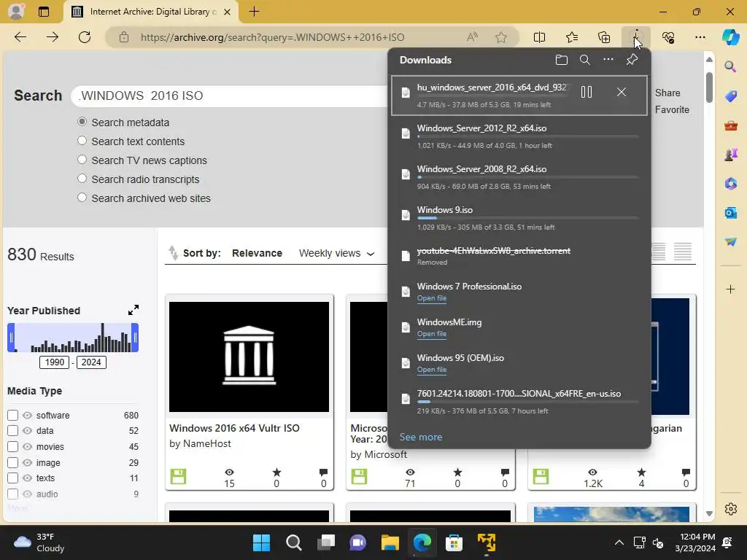Search downloads with magnifier icon

pyautogui.click(x=585, y=60)
